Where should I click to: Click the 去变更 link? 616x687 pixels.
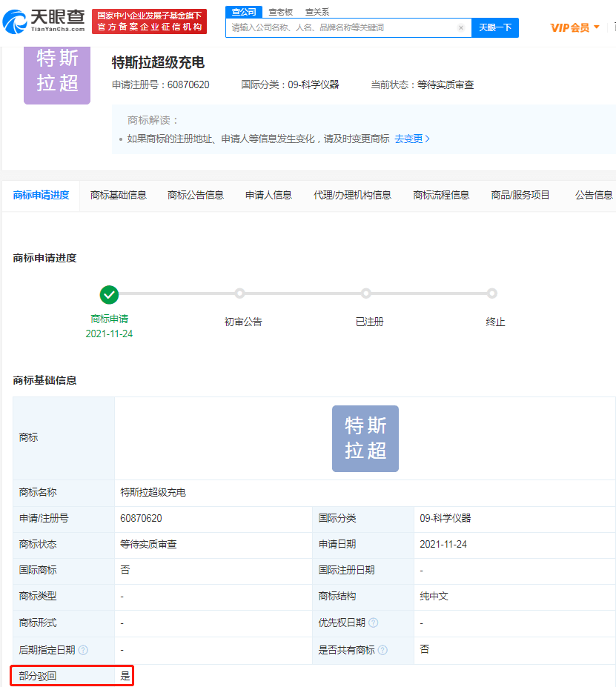tap(411, 139)
